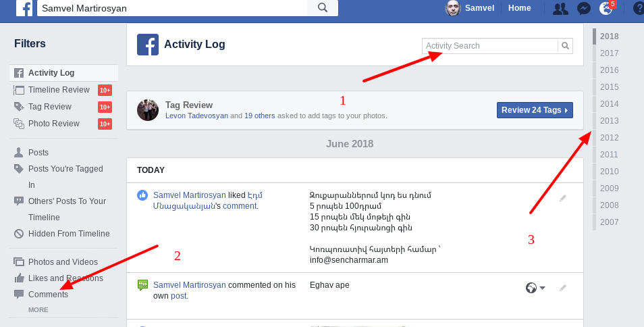The width and height of the screenshot is (644, 327).
Task: Click the like thumb icon beside liked entry
Action: [142, 195]
